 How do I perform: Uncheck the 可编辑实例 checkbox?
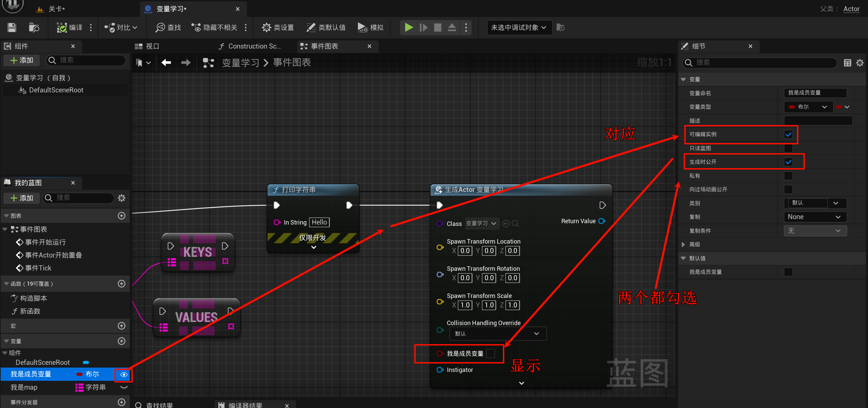pos(788,135)
